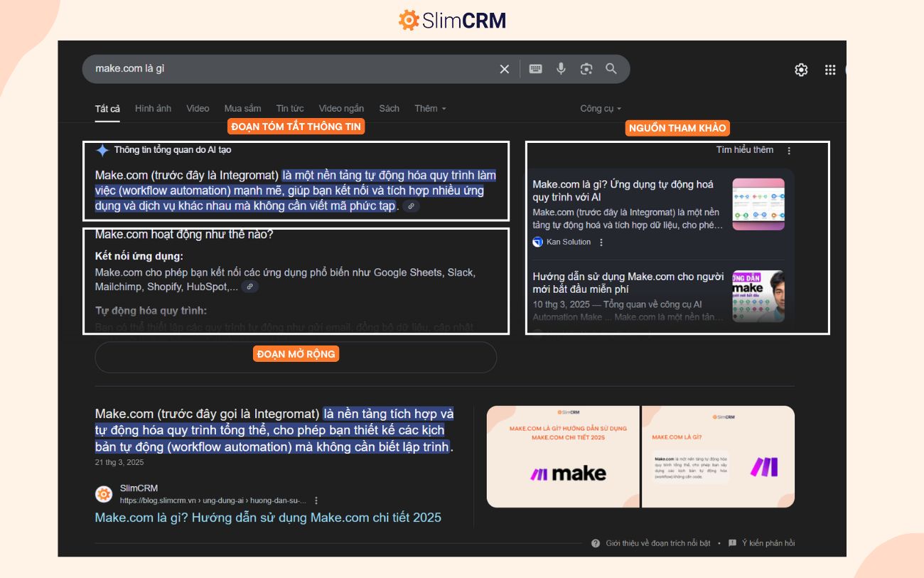Open Google settings gear icon
This screenshot has height=578, width=924.
(801, 70)
